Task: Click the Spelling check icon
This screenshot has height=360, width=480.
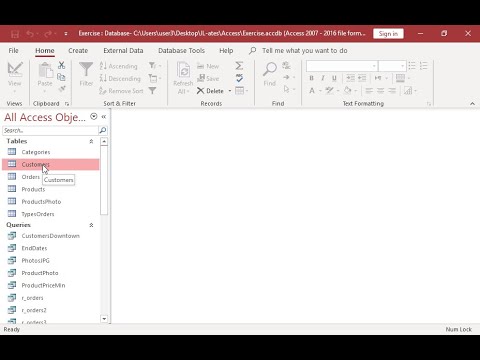Action: 239,78
